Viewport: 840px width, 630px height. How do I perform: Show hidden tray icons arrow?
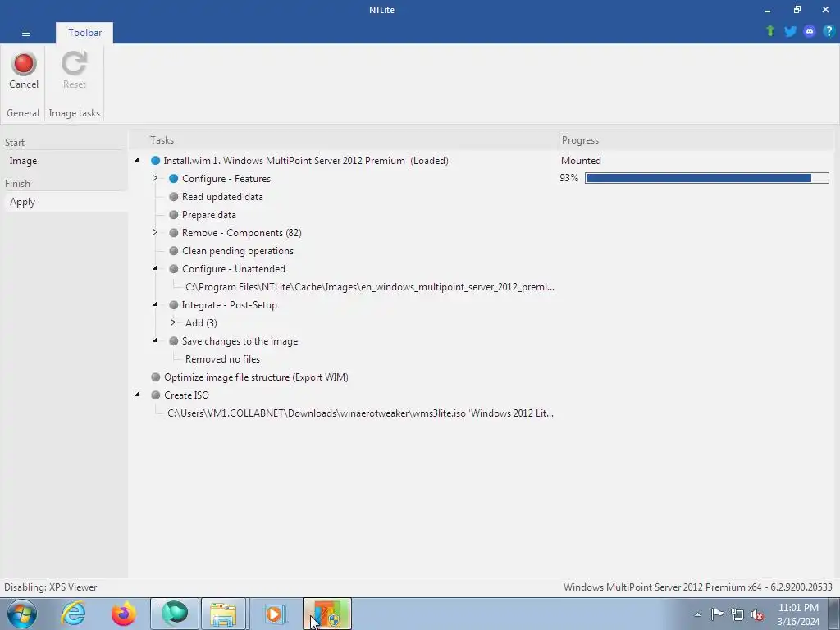tap(697, 614)
